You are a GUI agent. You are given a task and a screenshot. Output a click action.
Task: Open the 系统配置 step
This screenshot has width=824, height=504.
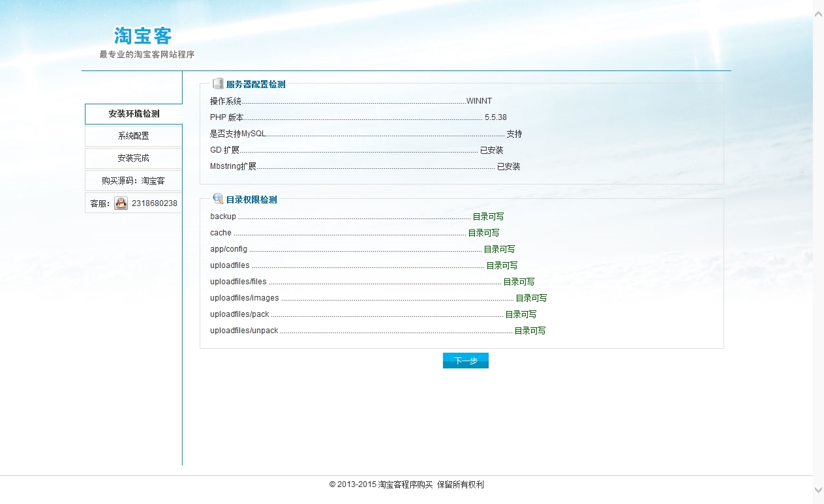(134, 136)
